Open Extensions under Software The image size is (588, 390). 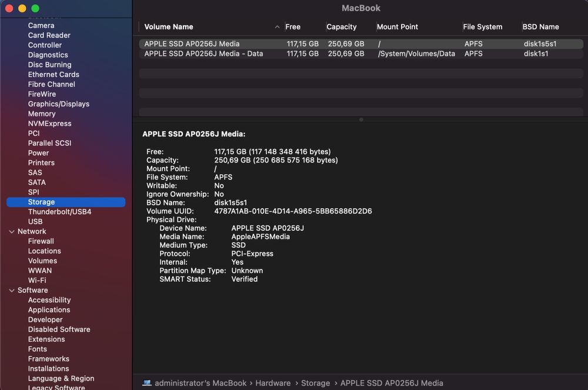[x=46, y=339]
